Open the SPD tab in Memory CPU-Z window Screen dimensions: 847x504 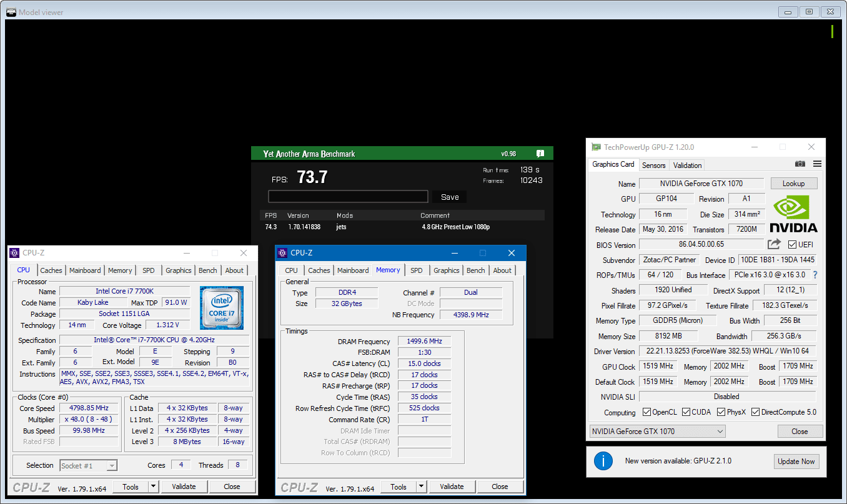pos(417,270)
